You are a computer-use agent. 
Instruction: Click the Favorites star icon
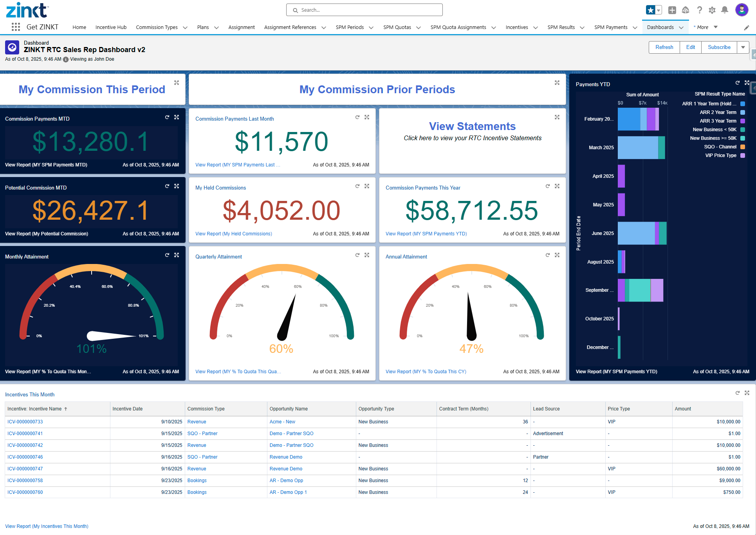[x=650, y=10]
